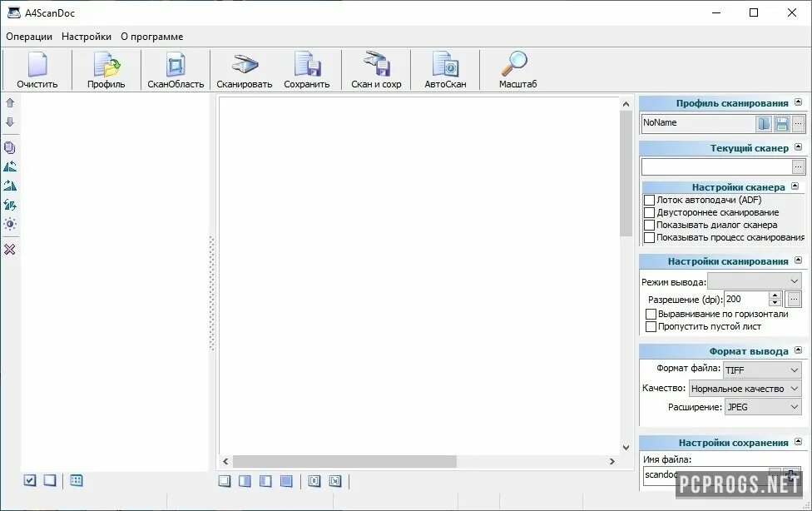Move page up with the up arrow icon
This screenshot has width=812, height=511.
click(x=10, y=102)
